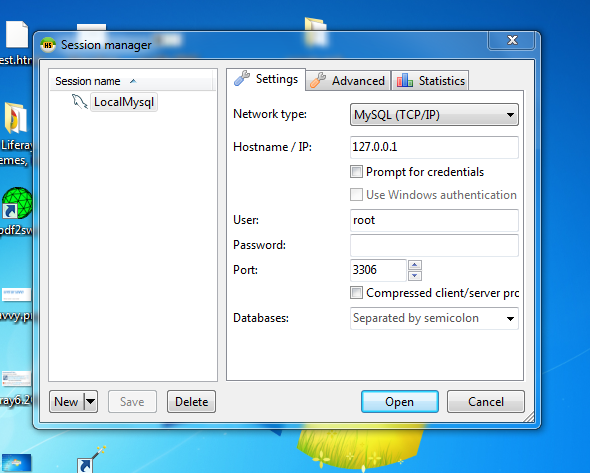Open the Statistics tab
Screen dimensions: 590x473
click(430, 81)
